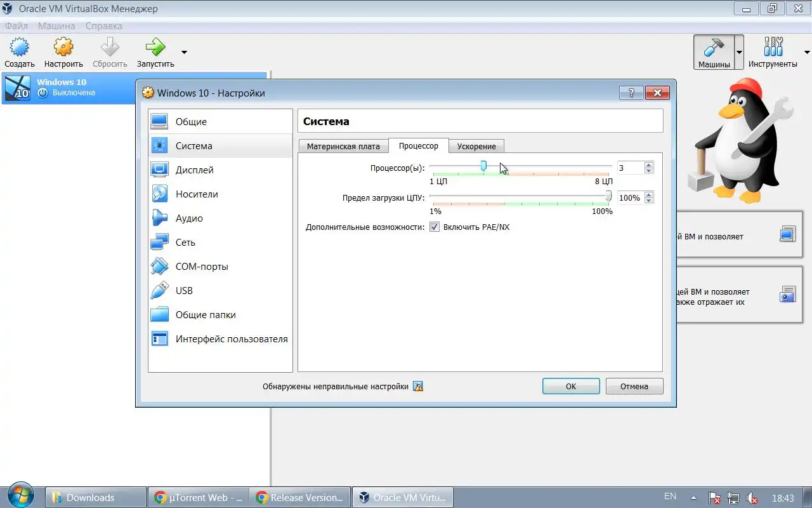Click the 18:43 taskbar clock

coord(783,498)
